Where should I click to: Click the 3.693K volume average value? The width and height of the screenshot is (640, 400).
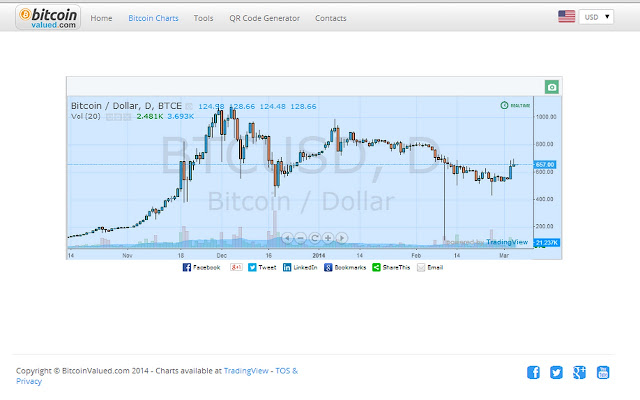180,116
